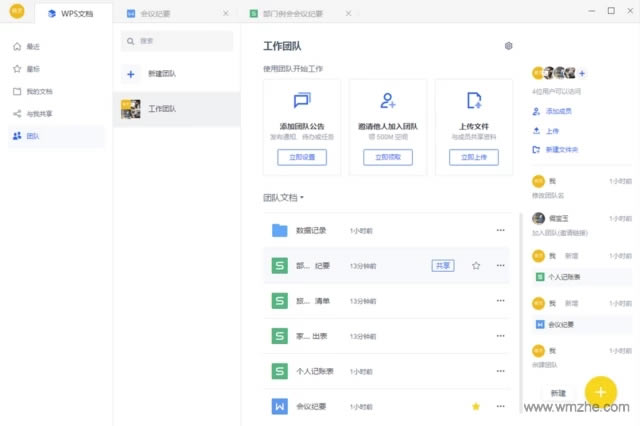Click the 上传文件 document icon
Screen dimensions: 640x426
(474, 100)
